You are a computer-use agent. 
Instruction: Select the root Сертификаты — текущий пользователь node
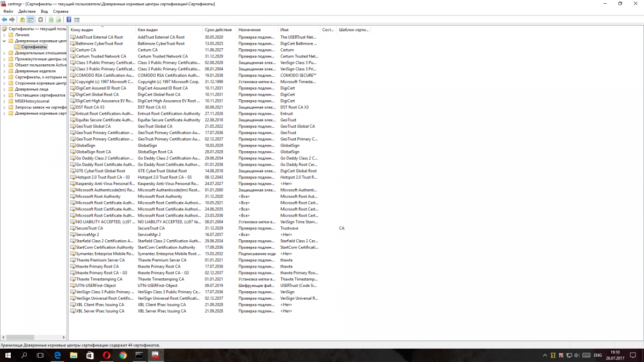34,28
